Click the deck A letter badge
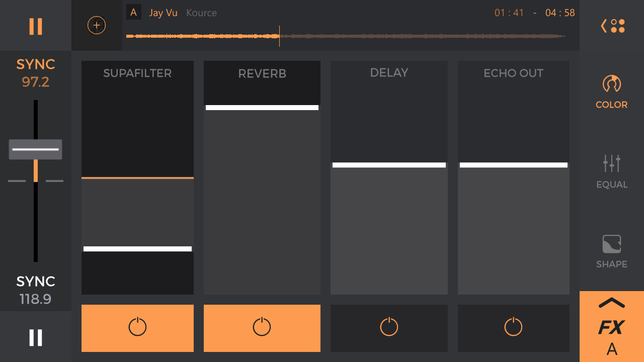The width and height of the screenshot is (644, 362). coord(133,12)
